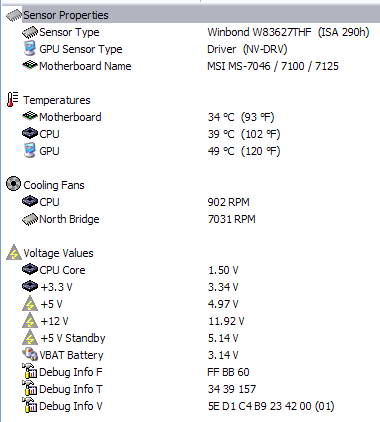This screenshot has height=422, width=380.
Task: Click the lightning icon beside Voltage Values
Action: pyautogui.click(x=14, y=252)
